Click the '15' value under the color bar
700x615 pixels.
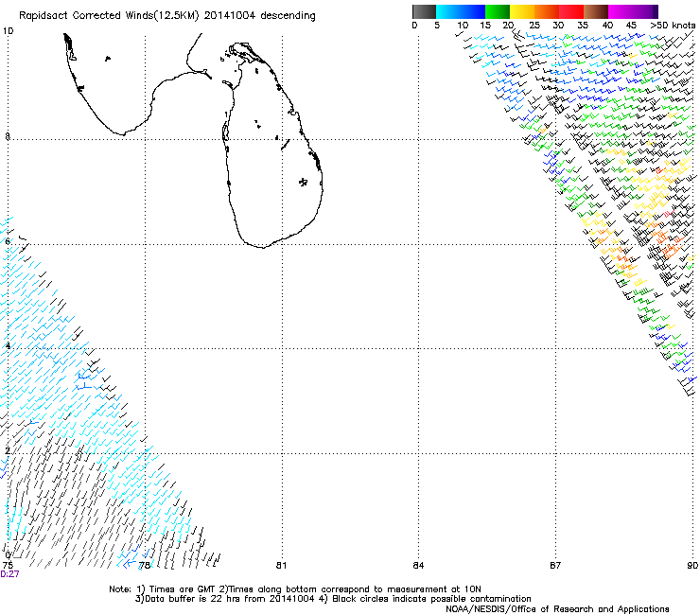click(485, 26)
